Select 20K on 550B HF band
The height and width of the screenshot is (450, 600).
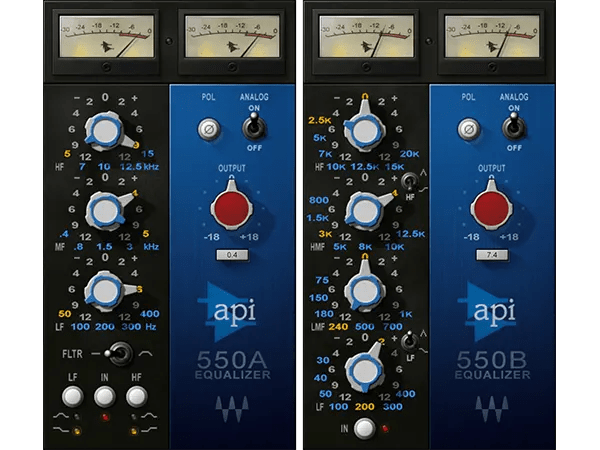(x=409, y=154)
